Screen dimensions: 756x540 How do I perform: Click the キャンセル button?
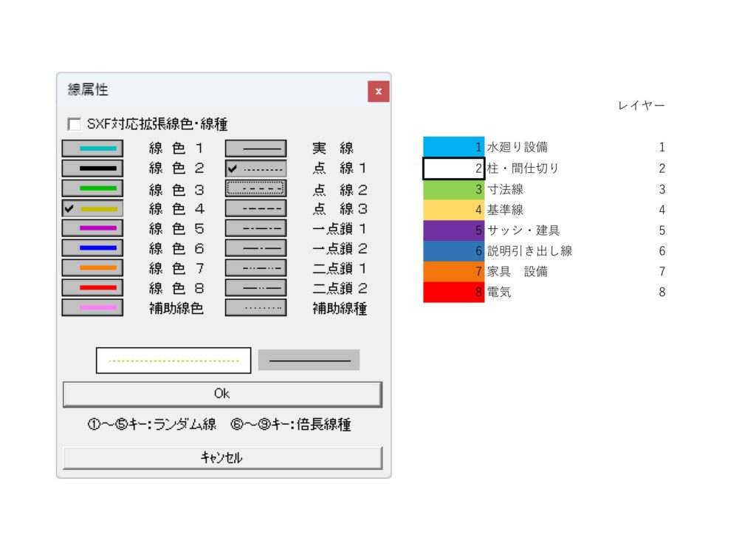coord(222,458)
